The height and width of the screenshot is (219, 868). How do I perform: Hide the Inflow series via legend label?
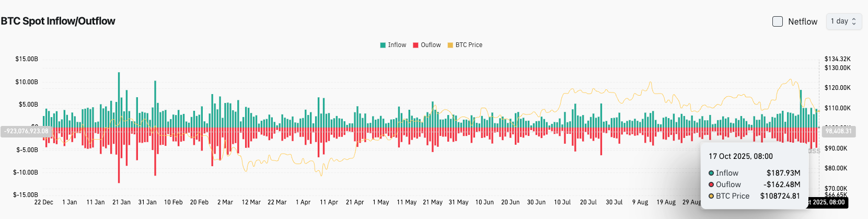pyautogui.click(x=397, y=45)
